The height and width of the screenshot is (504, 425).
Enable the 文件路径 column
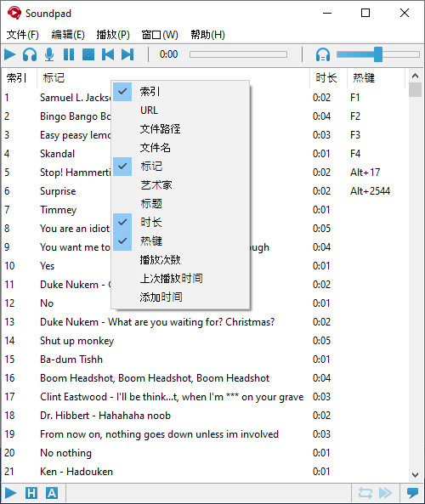point(180,129)
